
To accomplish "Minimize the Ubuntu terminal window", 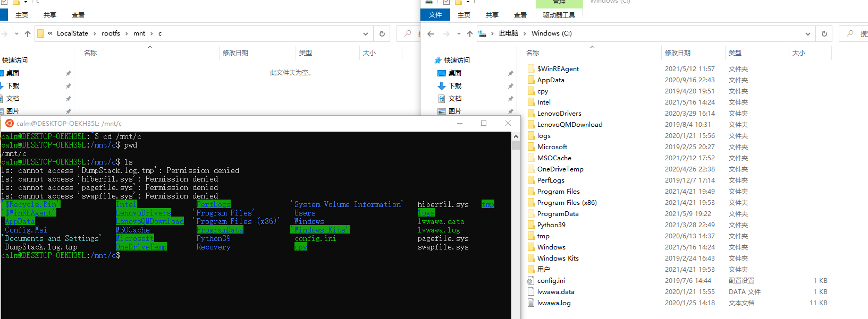I will coord(459,123).
